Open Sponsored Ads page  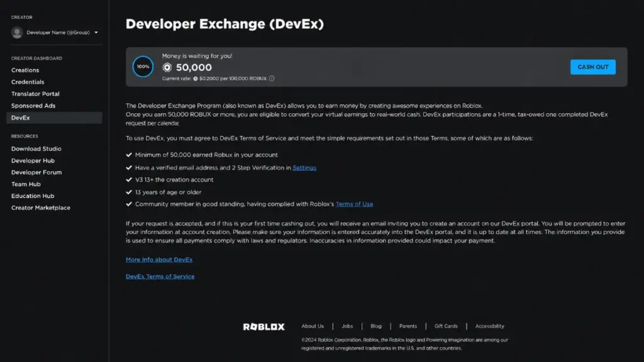pos(33,106)
